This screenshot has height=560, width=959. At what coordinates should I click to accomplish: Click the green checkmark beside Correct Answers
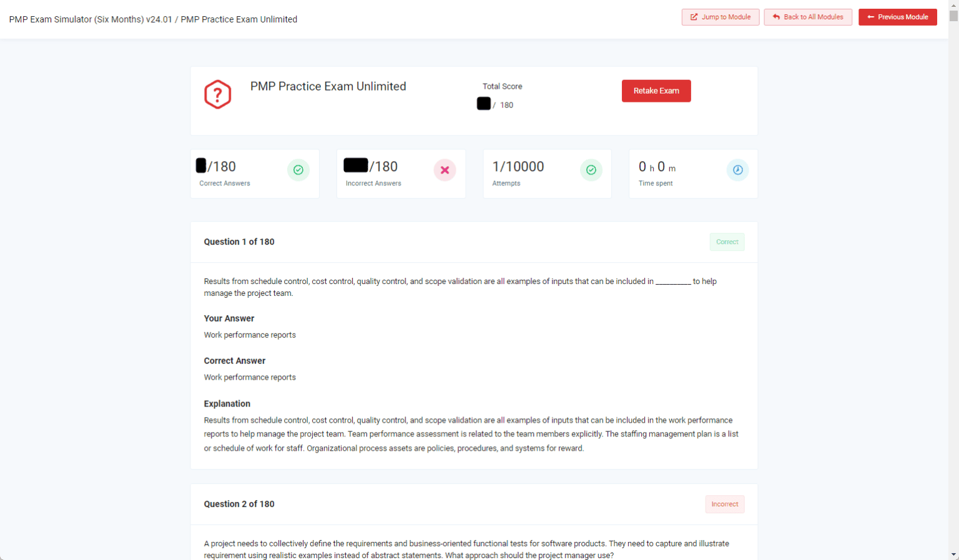tap(298, 170)
